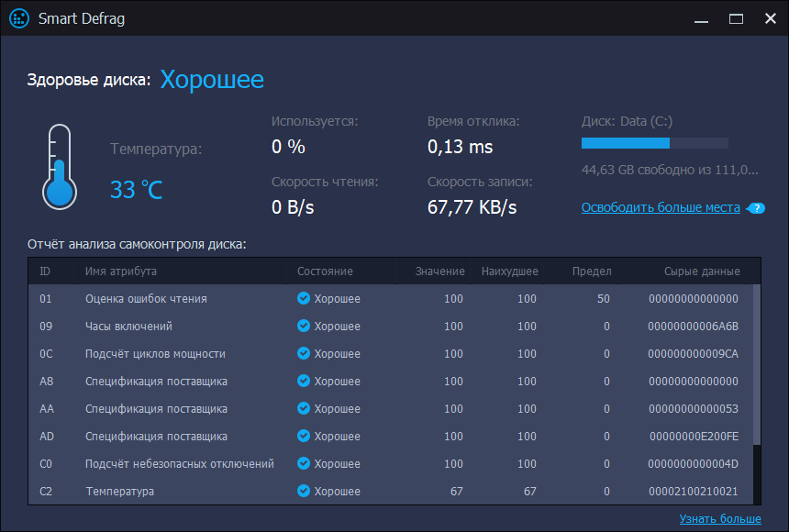Click the blue question mark help icon

tap(756, 208)
